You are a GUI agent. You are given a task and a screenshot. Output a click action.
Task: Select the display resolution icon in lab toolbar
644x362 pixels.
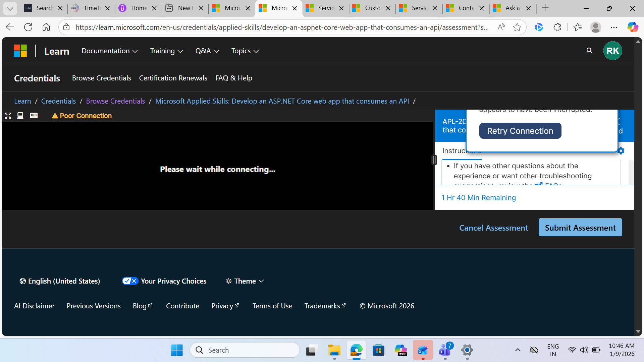tap(20, 116)
